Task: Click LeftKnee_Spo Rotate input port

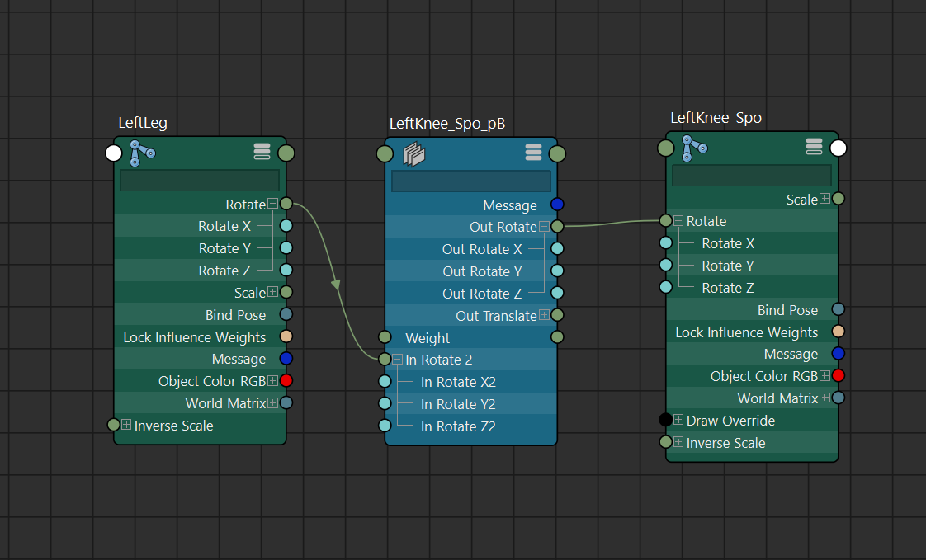Action: tap(665, 220)
